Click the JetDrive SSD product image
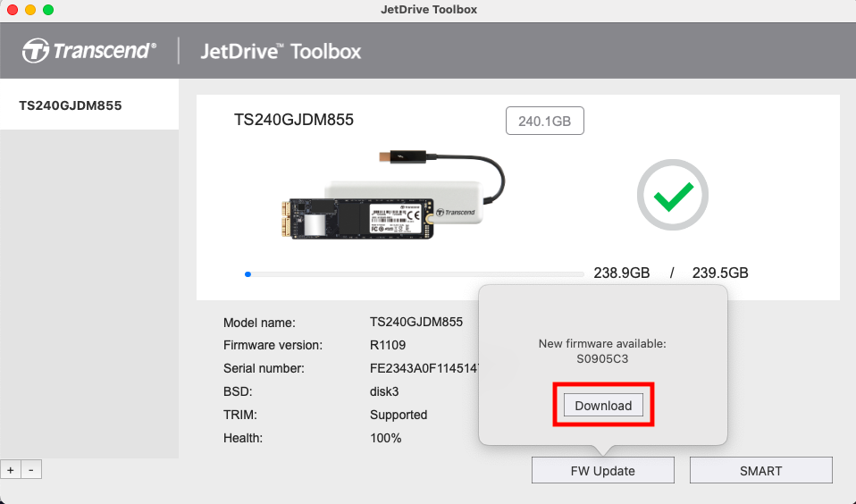 (392, 196)
